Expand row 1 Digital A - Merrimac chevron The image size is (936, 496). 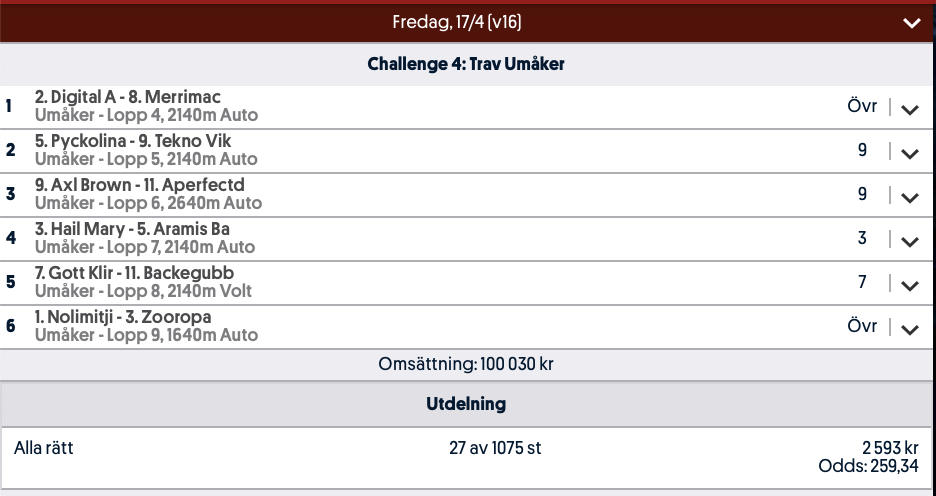[909, 109]
